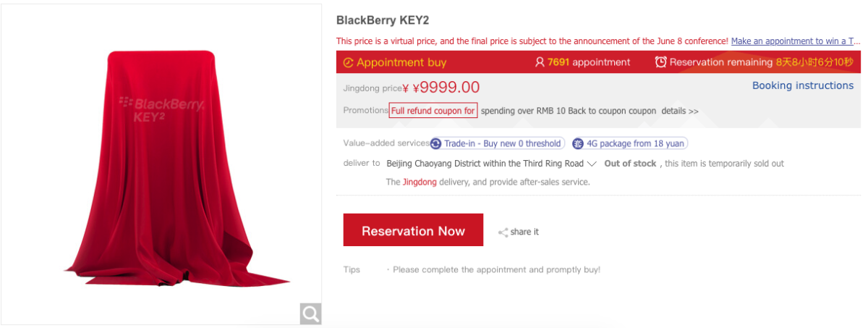
Task: Click the share it text label
Action: [x=524, y=232]
